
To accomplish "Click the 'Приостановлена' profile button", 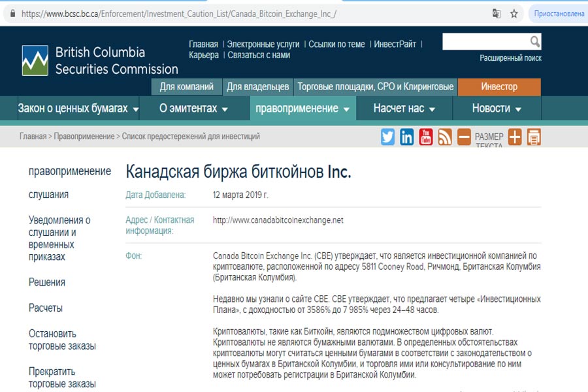I will (559, 14).
